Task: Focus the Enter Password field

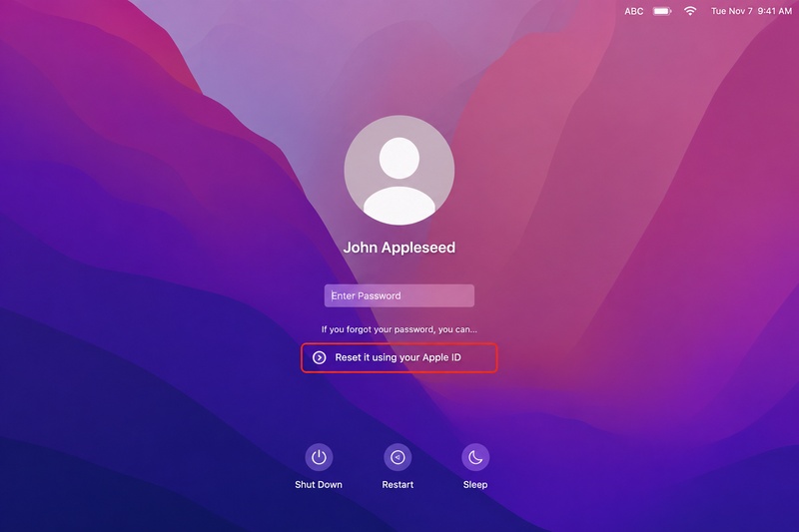Action: click(399, 295)
